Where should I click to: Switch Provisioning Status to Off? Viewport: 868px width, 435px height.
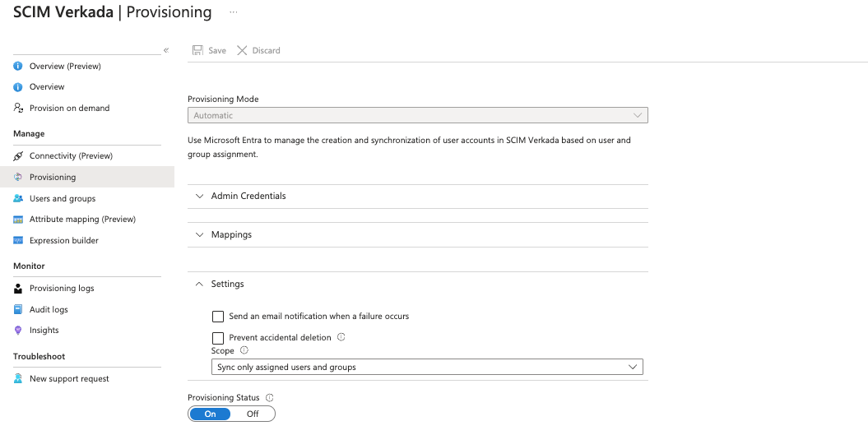(x=253, y=414)
